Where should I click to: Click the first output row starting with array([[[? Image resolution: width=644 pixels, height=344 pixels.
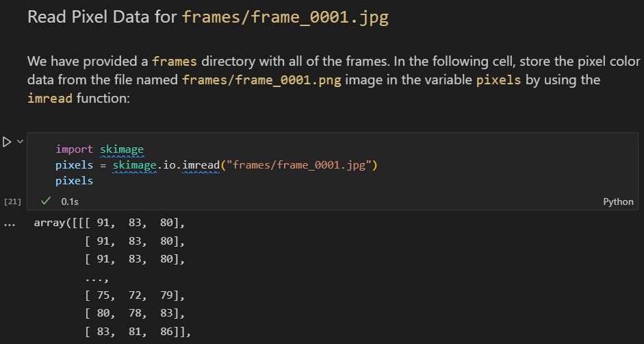click(110, 223)
